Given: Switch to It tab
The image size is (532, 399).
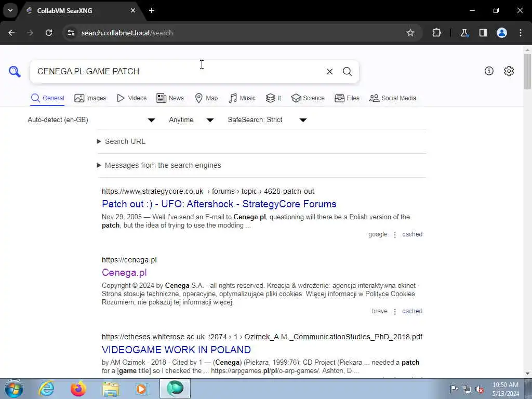Looking at the screenshot, I should tap(273, 98).
